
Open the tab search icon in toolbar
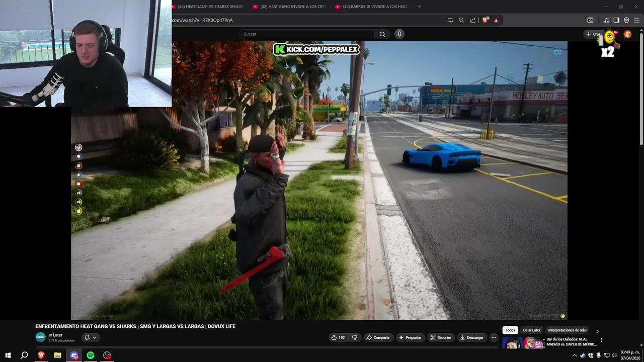pos(590,20)
